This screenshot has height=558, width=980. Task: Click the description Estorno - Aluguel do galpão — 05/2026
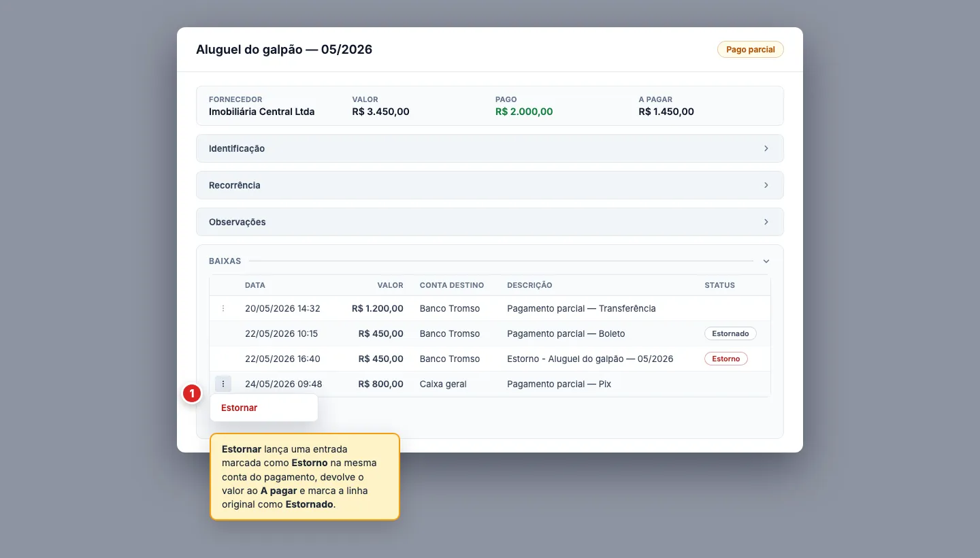590,359
